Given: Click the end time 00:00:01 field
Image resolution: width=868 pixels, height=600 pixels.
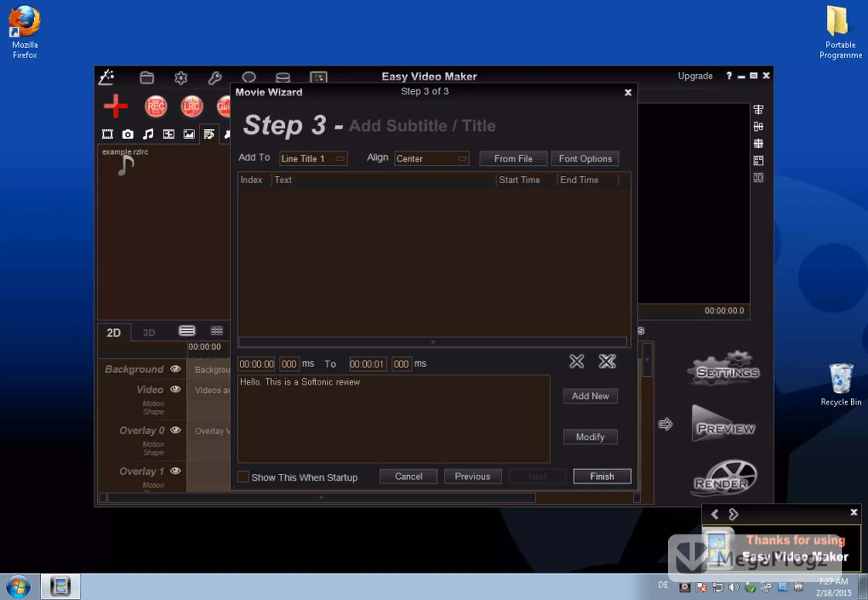Looking at the screenshot, I should pos(367,364).
